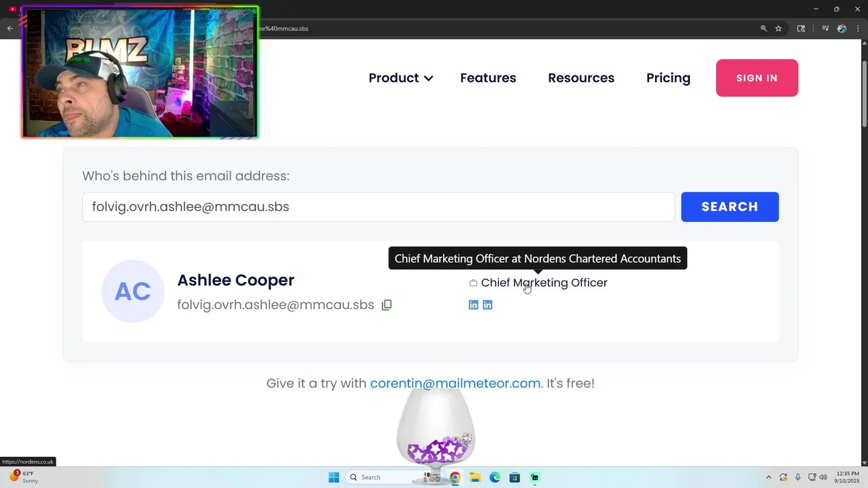Click the briefcase icon beside Chief Marketing Officer

(x=473, y=283)
